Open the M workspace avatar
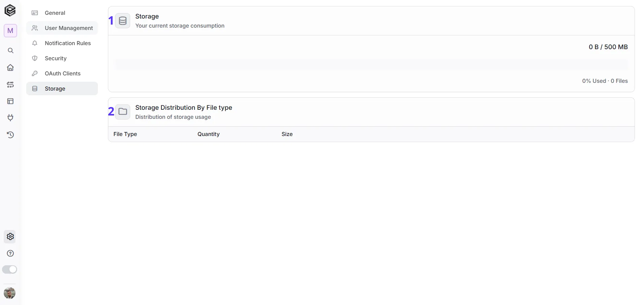 (x=10, y=31)
